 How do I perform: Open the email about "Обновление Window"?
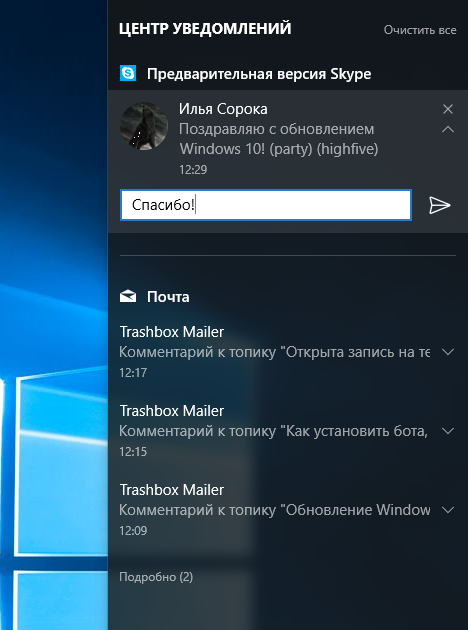(275, 510)
